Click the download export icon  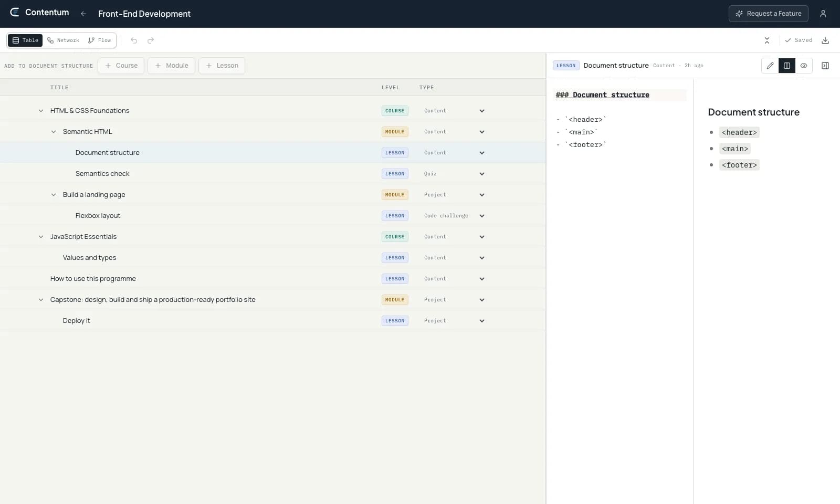(x=825, y=40)
